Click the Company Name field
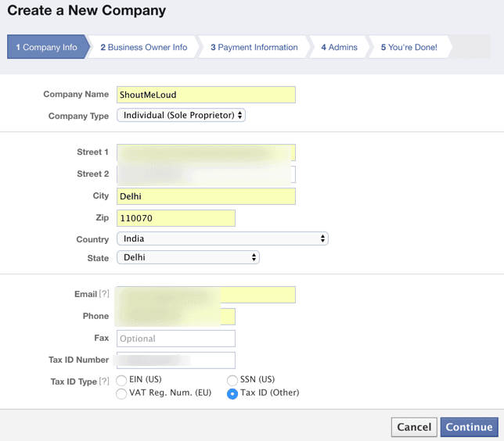The image size is (504, 441). 206,95
